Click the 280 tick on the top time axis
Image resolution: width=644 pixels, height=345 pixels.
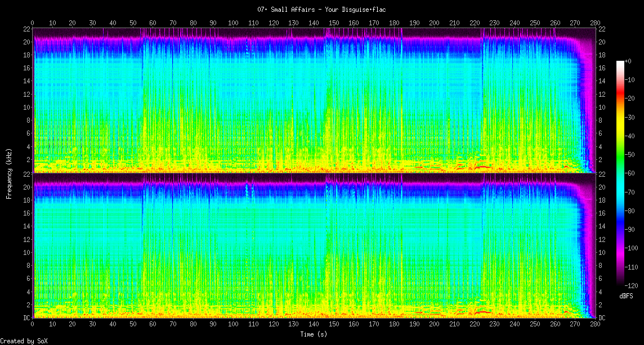tap(594, 23)
